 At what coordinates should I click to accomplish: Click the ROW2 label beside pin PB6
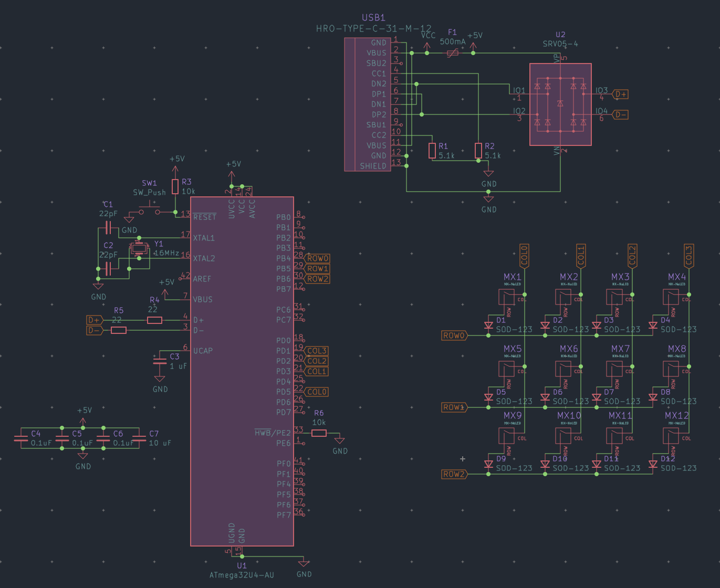318,279
